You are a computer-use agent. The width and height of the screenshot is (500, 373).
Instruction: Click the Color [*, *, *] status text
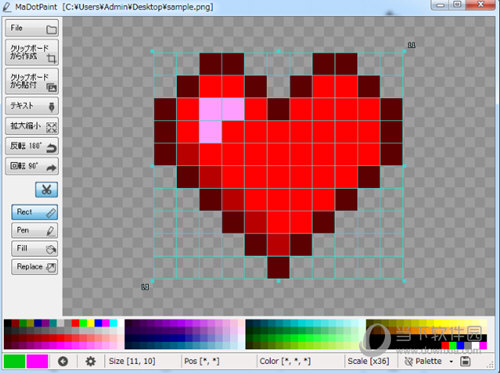(x=285, y=361)
